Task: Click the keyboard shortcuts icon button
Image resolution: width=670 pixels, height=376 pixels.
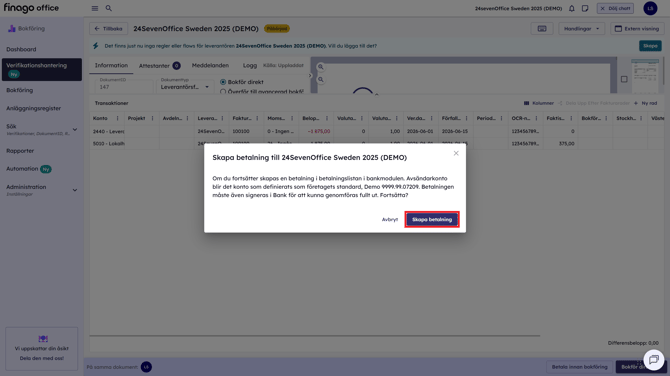Action: tap(542, 29)
